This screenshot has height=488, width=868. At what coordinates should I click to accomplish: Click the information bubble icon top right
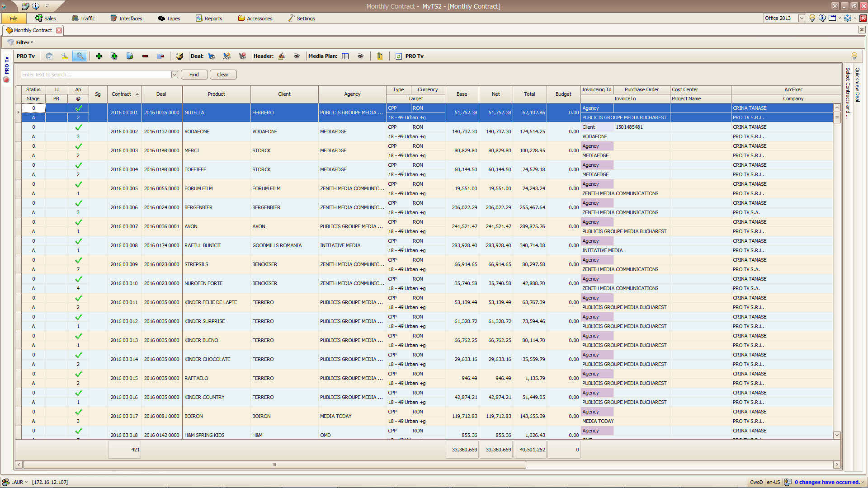822,18
